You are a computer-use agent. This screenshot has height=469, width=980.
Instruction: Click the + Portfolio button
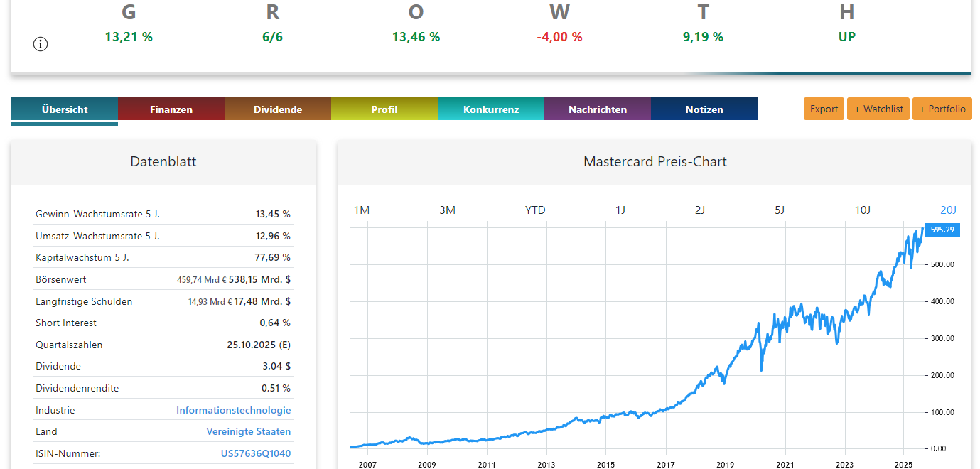tap(942, 109)
